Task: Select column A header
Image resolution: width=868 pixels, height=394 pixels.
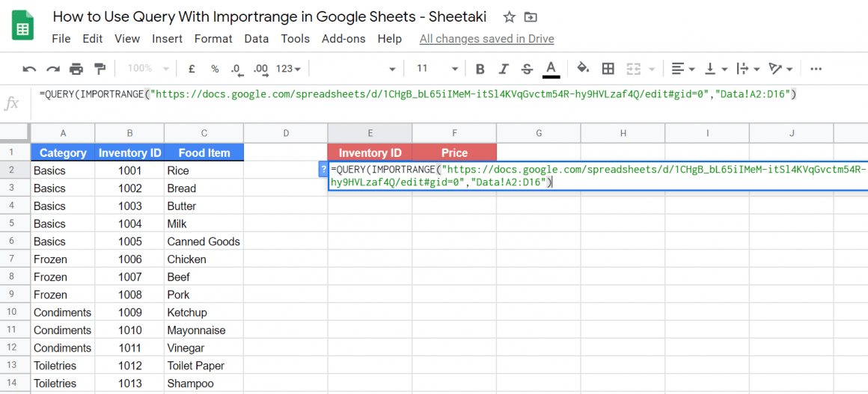Action: click(x=63, y=133)
